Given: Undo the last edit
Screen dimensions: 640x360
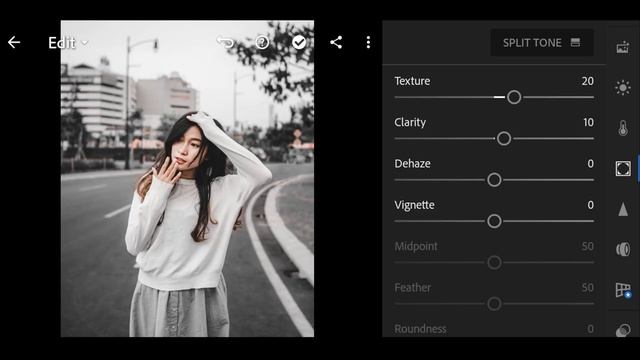Looking at the screenshot, I should tap(225, 42).
